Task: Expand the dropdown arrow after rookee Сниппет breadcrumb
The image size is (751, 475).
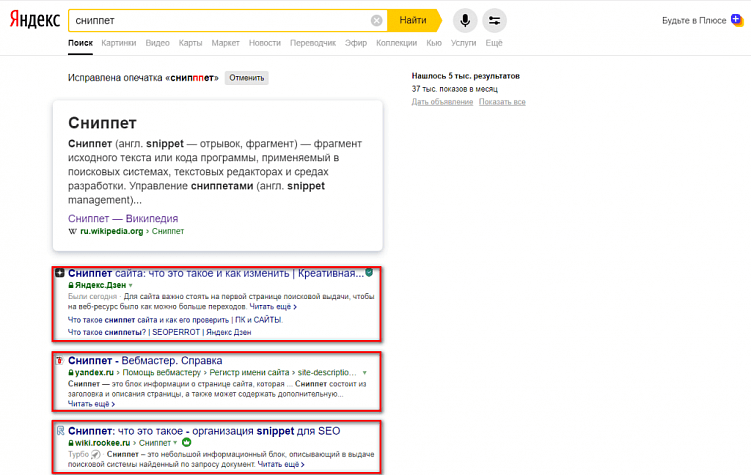Action: [x=175, y=443]
